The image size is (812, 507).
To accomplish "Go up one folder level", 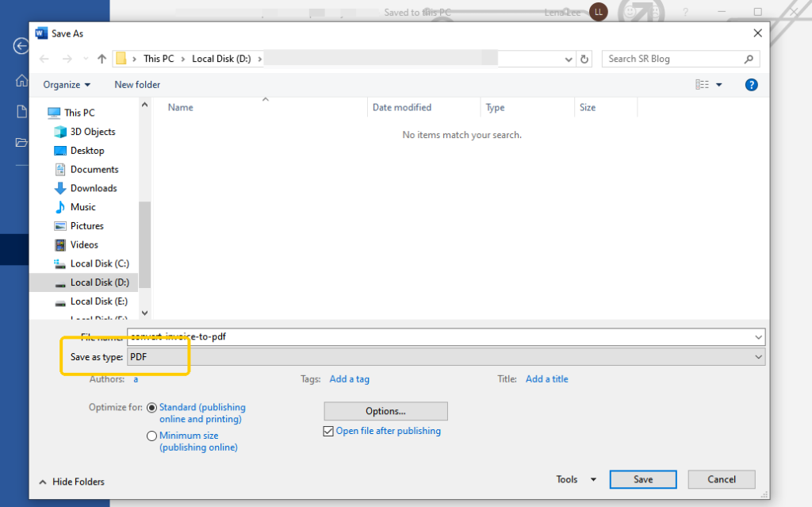I will (102, 59).
